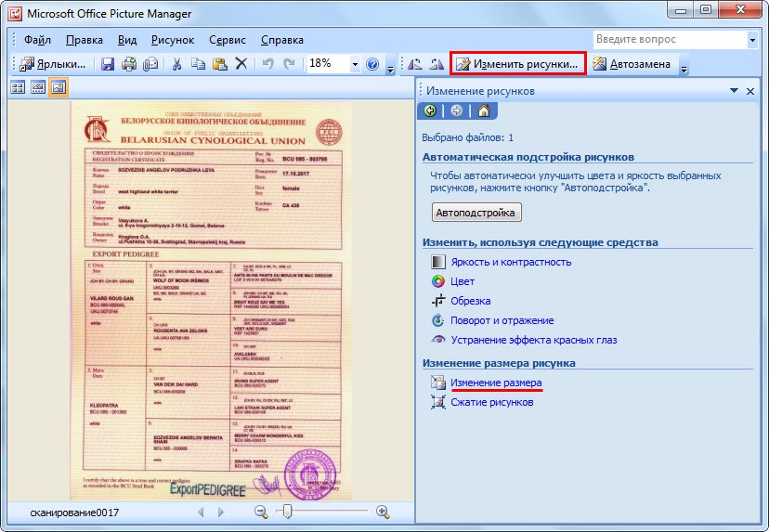Click the Print icon in toolbar
This screenshot has width=769, height=532.
pos(129,64)
